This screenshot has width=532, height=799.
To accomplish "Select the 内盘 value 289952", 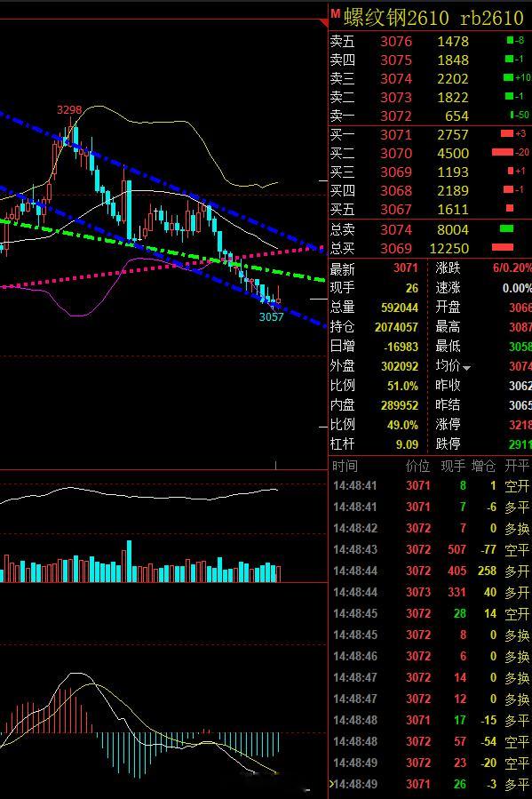I will pyautogui.click(x=400, y=405).
